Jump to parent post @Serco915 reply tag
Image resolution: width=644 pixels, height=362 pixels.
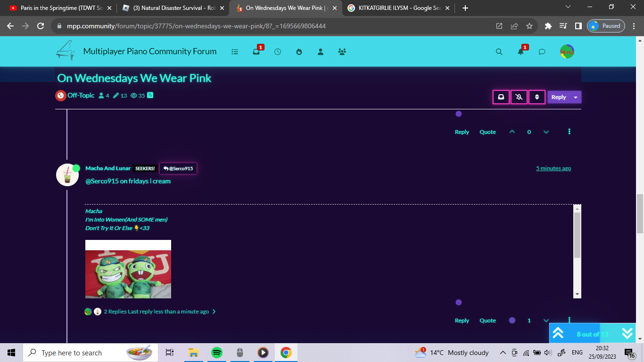click(x=178, y=168)
